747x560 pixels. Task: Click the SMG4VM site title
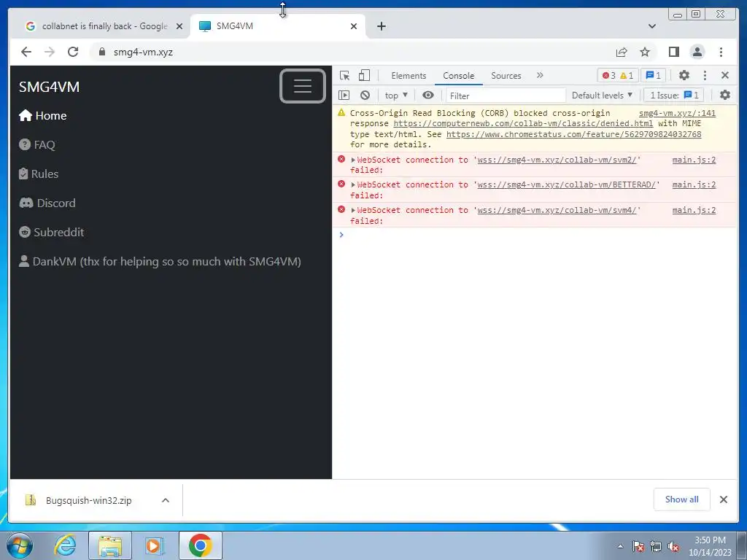tap(49, 87)
